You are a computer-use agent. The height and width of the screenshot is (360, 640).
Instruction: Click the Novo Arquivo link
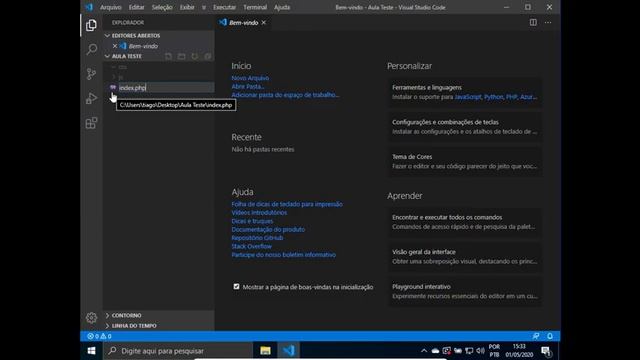coord(250,78)
